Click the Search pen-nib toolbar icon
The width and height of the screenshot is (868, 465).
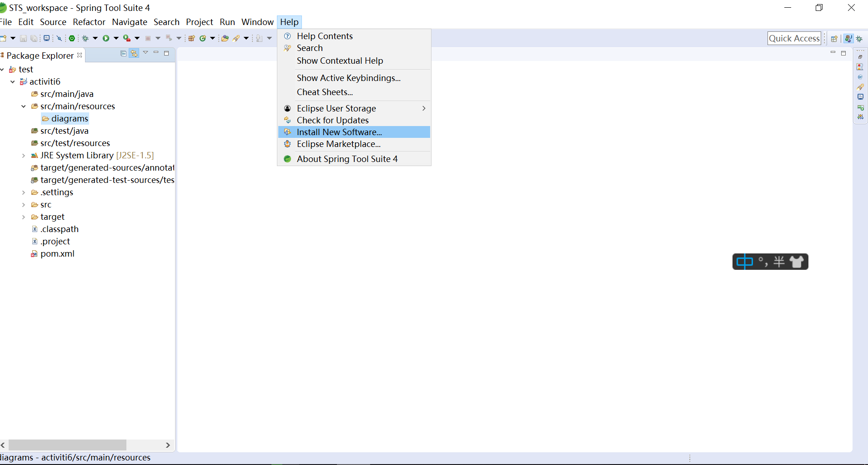click(x=236, y=38)
